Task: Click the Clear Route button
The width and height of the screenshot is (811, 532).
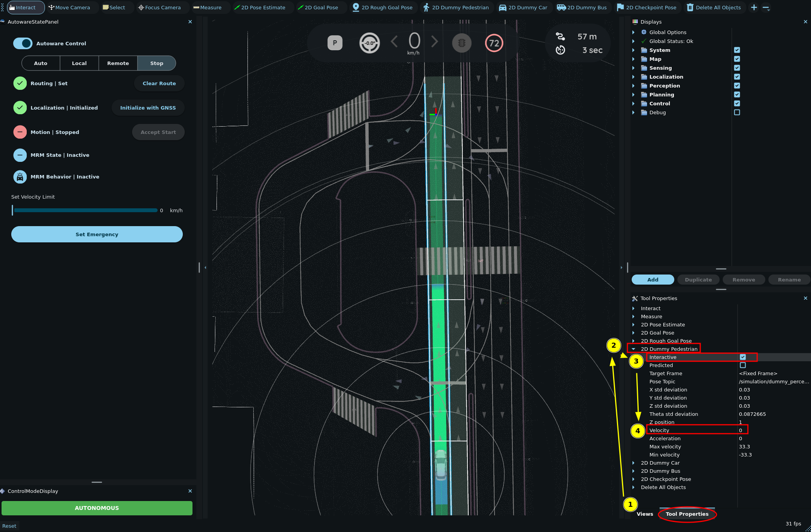Action: (x=159, y=83)
